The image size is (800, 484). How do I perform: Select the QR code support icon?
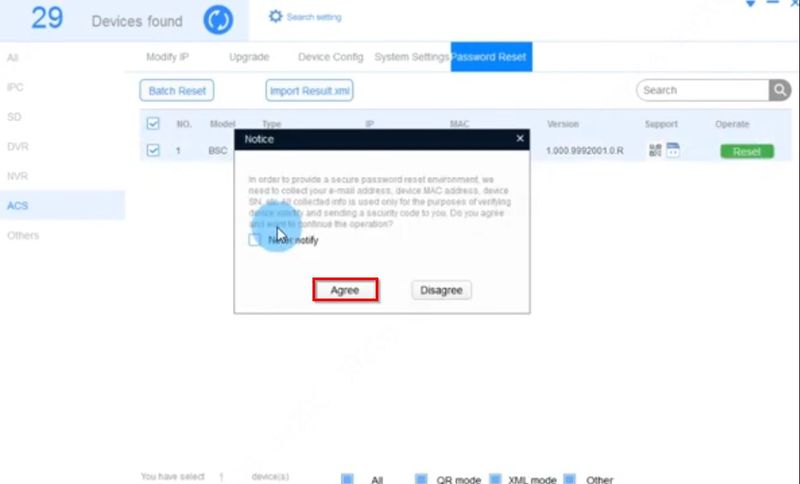pyautogui.click(x=655, y=150)
